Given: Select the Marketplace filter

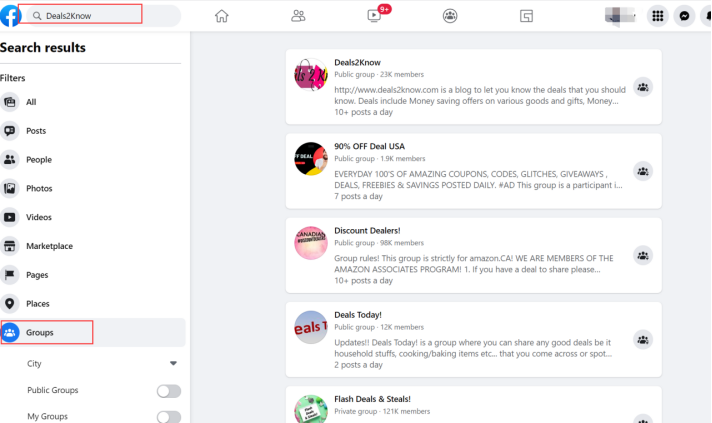Looking at the screenshot, I should (93, 246).
